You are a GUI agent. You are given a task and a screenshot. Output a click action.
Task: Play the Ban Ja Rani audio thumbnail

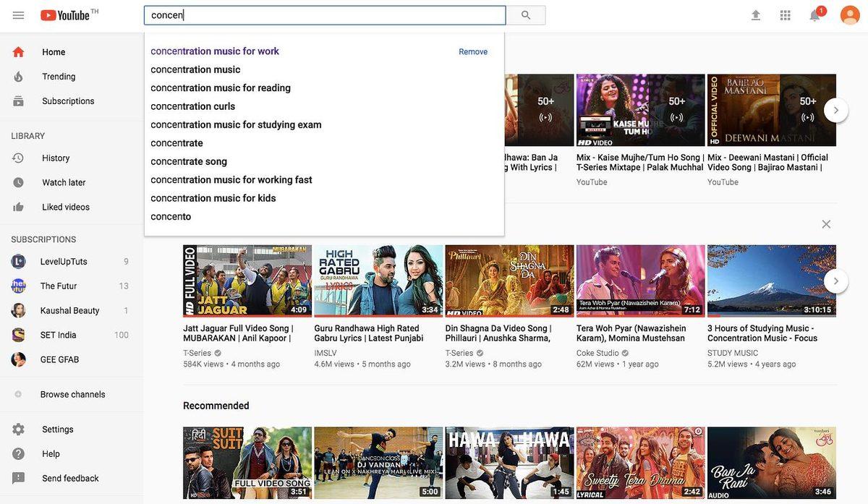tap(772, 463)
